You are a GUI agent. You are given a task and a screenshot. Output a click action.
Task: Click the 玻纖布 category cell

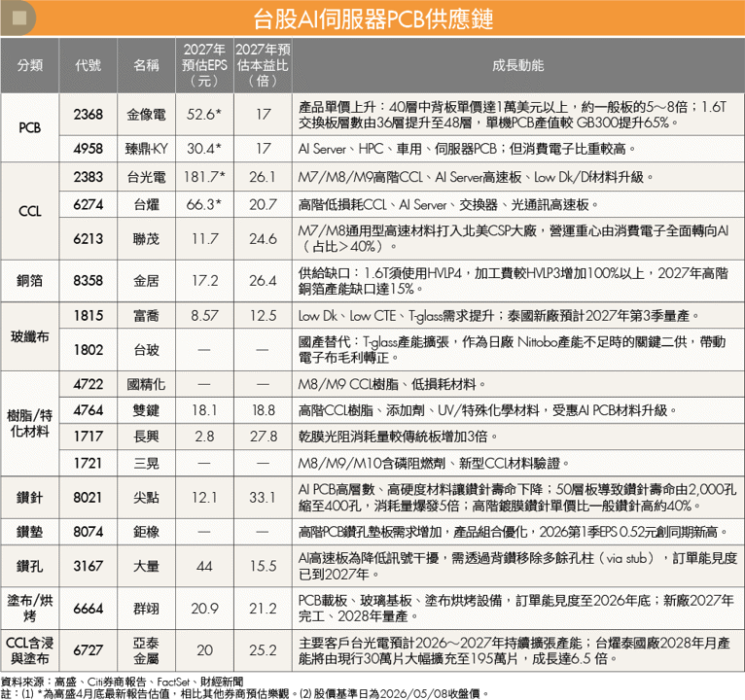coord(29,336)
